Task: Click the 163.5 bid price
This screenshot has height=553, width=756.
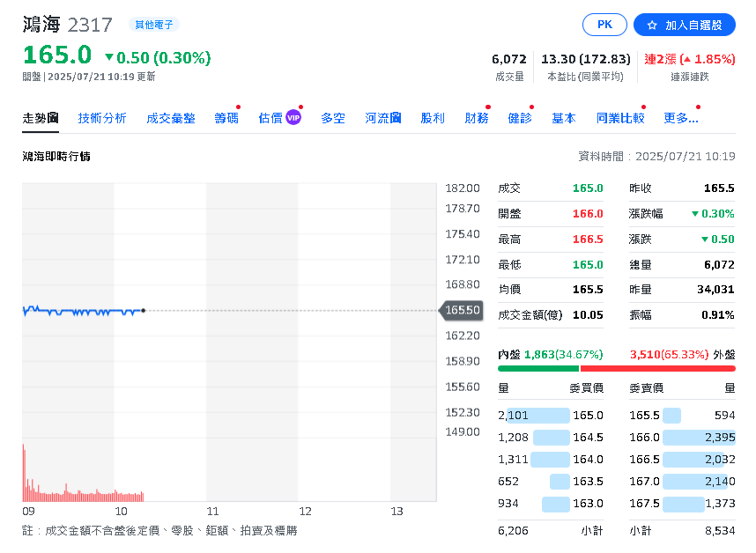Action: click(588, 481)
